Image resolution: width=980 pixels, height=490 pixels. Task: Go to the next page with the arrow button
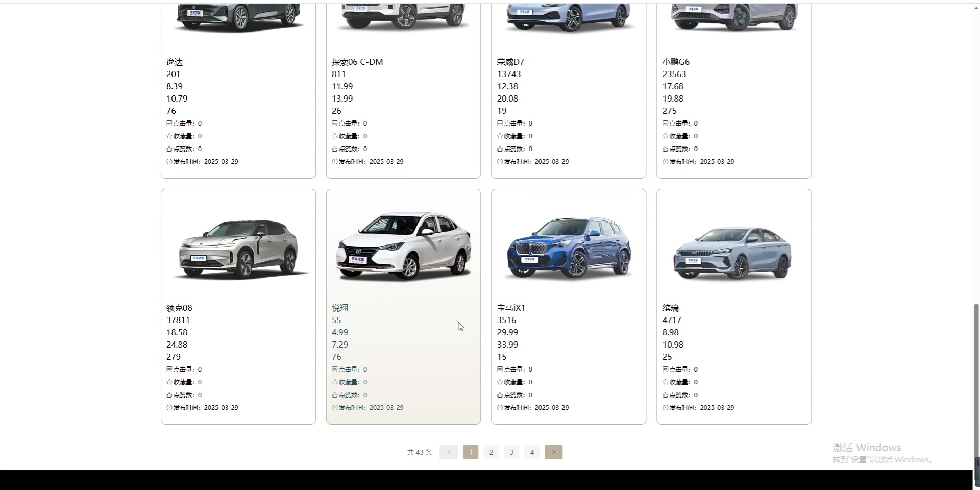coord(554,452)
